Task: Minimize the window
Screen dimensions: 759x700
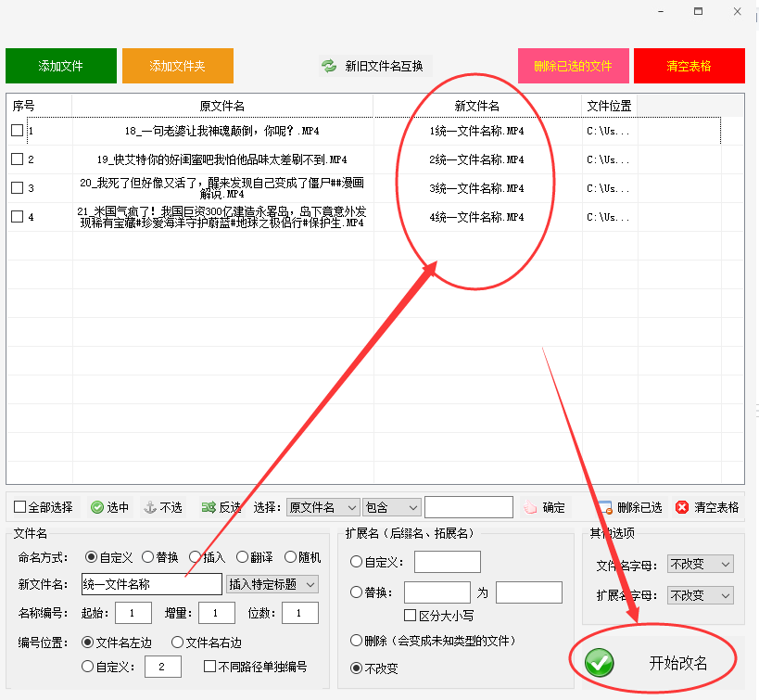Action: [661, 11]
